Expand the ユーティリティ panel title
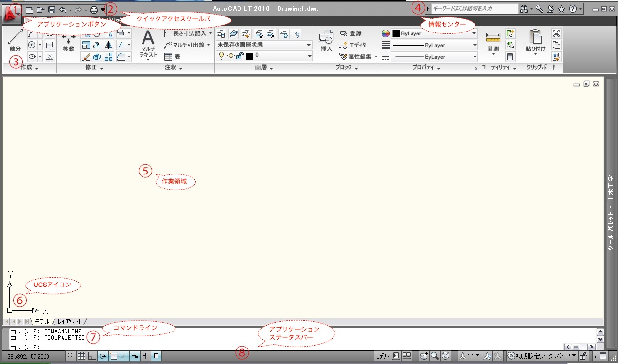The height and width of the screenshot is (364, 618). coord(499,68)
